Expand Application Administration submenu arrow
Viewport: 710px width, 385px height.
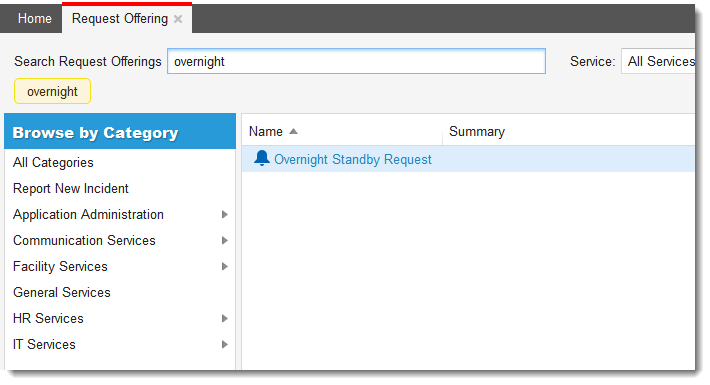[225, 215]
